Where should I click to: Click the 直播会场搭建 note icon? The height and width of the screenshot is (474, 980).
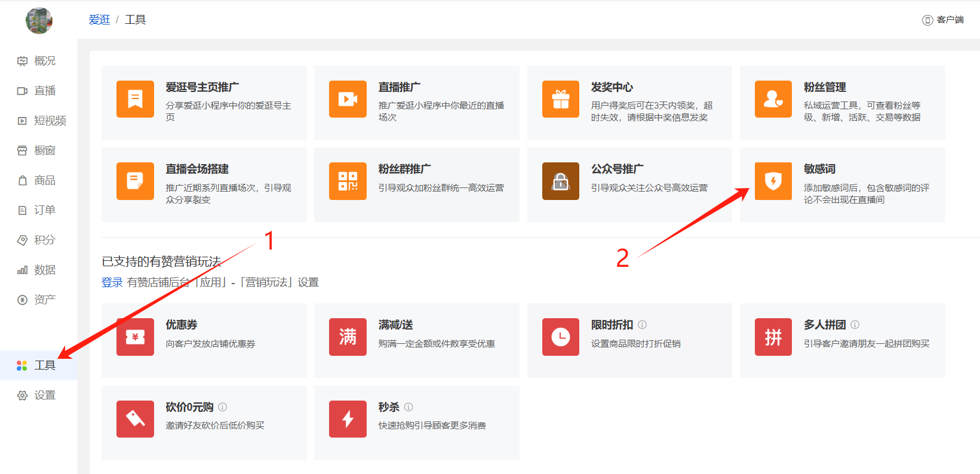pyautogui.click(x=135, y=181)
